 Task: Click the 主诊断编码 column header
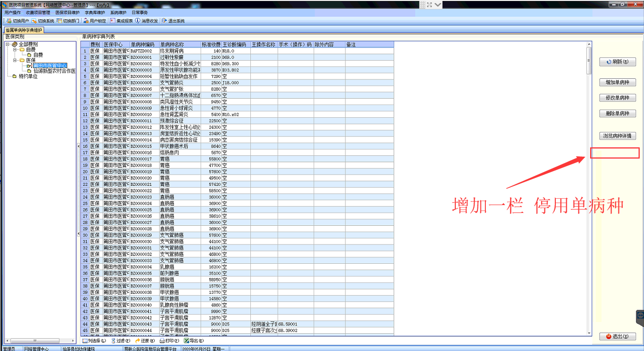click(x=236, y=44)
